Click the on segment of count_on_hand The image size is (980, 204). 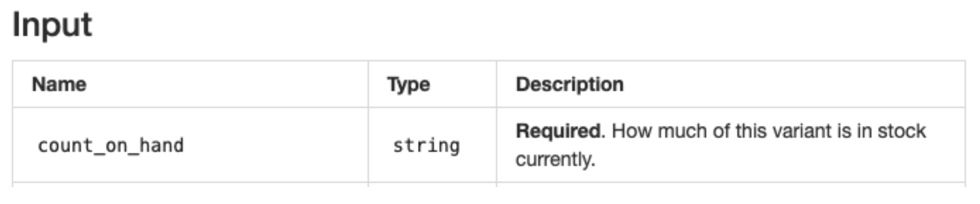click(116, 145)
